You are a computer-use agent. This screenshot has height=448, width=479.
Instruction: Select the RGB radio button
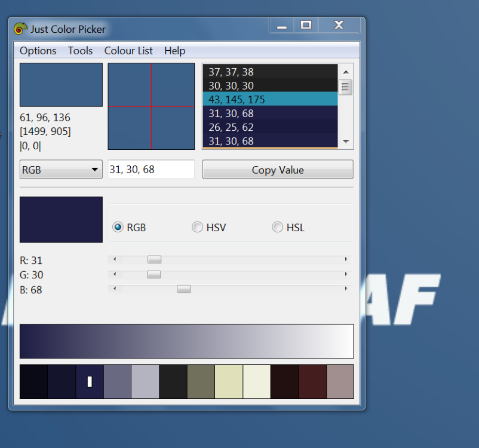[x=118, y=227]
